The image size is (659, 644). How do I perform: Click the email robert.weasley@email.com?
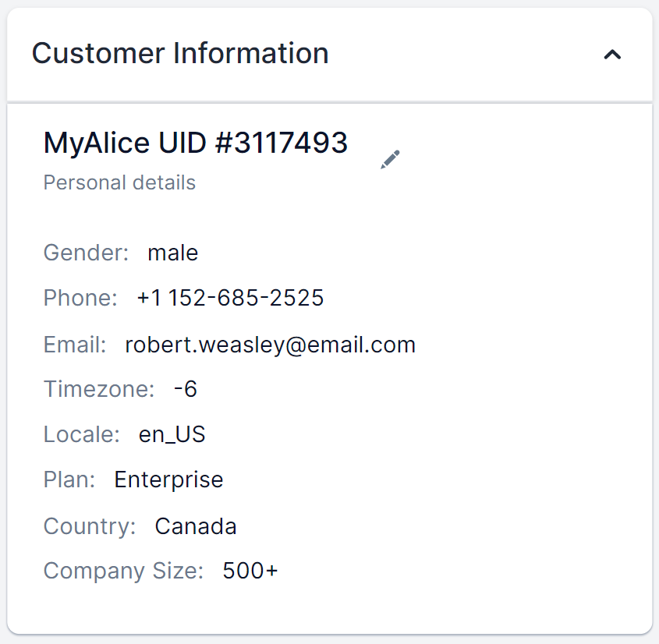coord(270,345)
